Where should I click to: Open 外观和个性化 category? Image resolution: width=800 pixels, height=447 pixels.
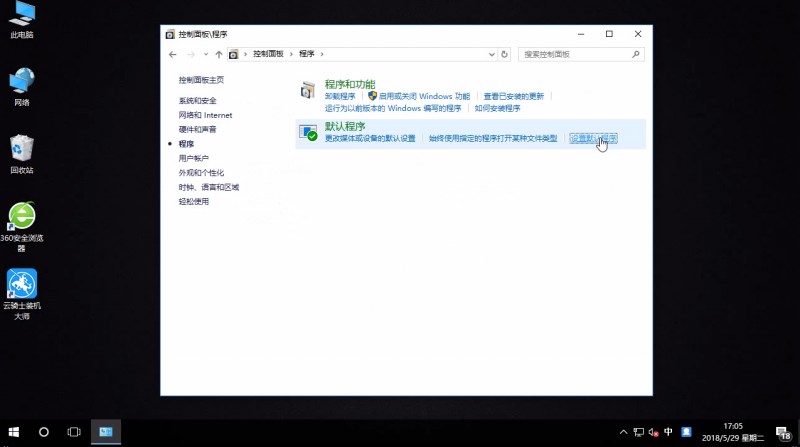201,173
